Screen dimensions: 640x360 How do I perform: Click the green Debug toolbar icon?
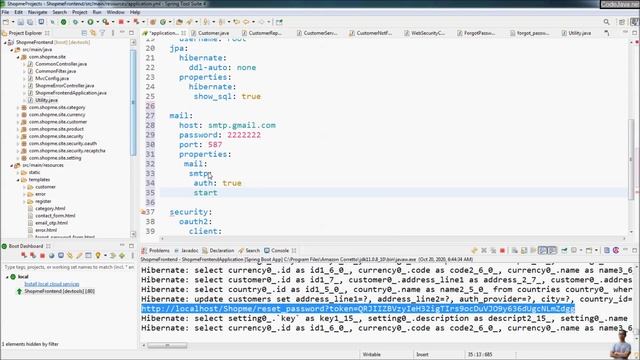point(75,22)
